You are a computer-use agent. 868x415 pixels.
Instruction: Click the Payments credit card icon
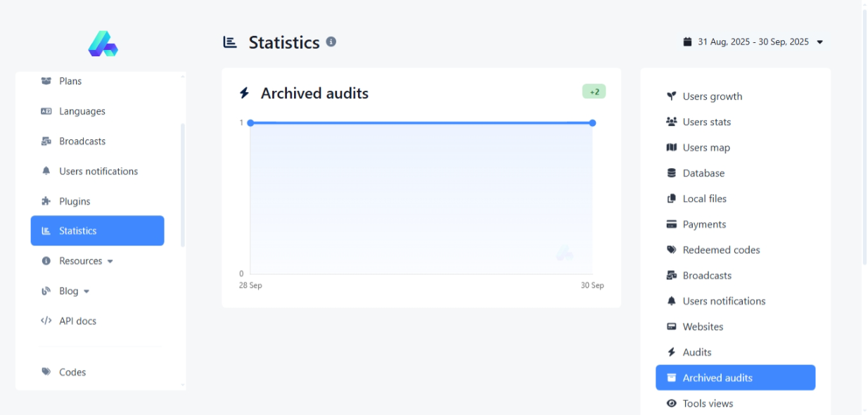(671, 224)
